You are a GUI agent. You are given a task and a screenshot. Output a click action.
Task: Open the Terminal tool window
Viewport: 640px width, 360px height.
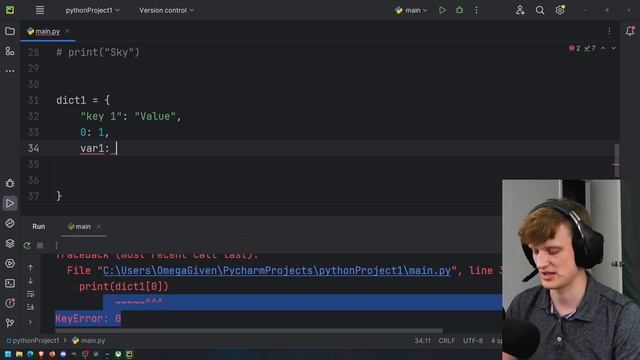click(10, 283)
